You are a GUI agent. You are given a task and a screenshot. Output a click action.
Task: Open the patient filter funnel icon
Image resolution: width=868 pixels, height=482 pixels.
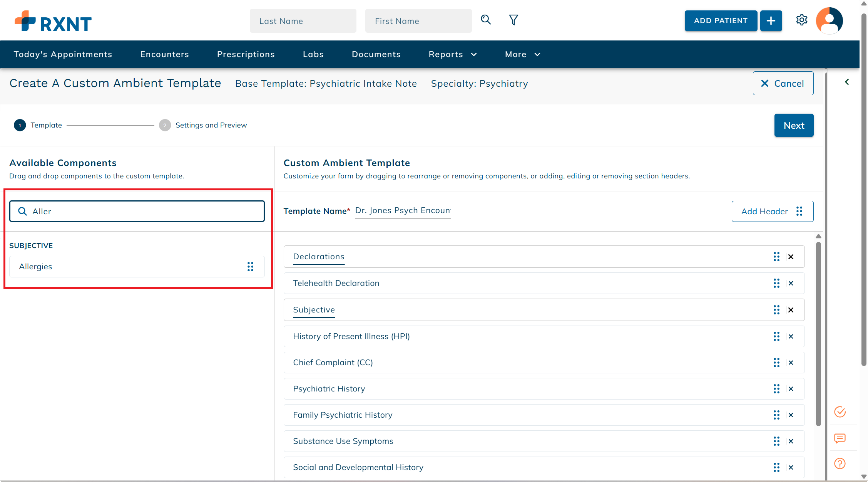[513, 20]
